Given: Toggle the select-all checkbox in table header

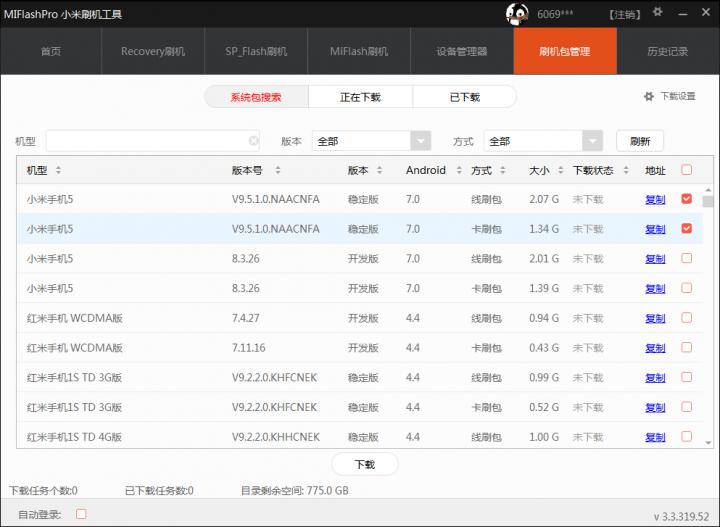Looking at the screenshot, I should coord(686,170).
